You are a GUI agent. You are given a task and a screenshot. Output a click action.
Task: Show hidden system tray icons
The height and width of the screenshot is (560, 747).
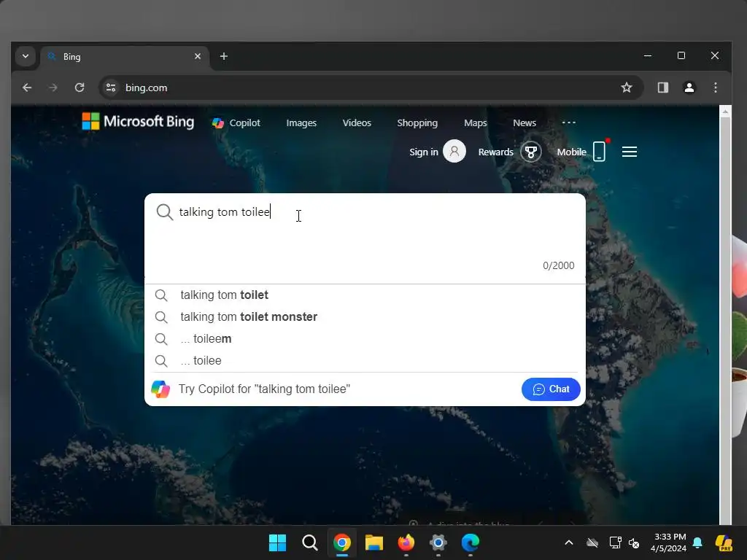click(569, 542)
